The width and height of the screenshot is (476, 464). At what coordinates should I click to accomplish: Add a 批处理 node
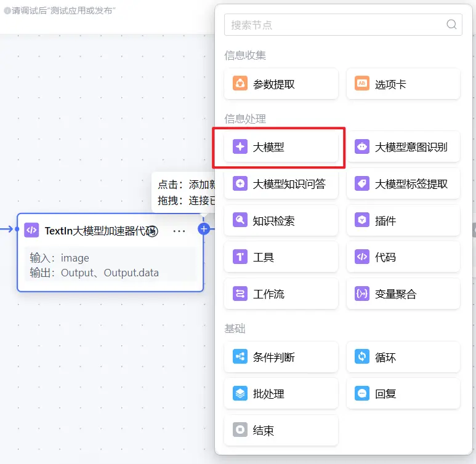point(281,394)
